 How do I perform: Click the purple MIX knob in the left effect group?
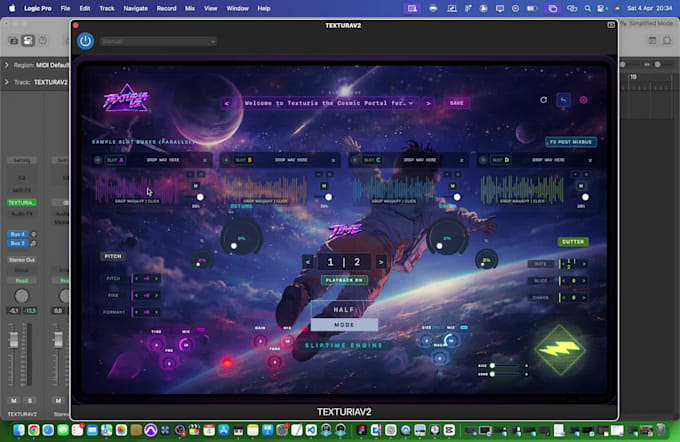pos(186,344)
